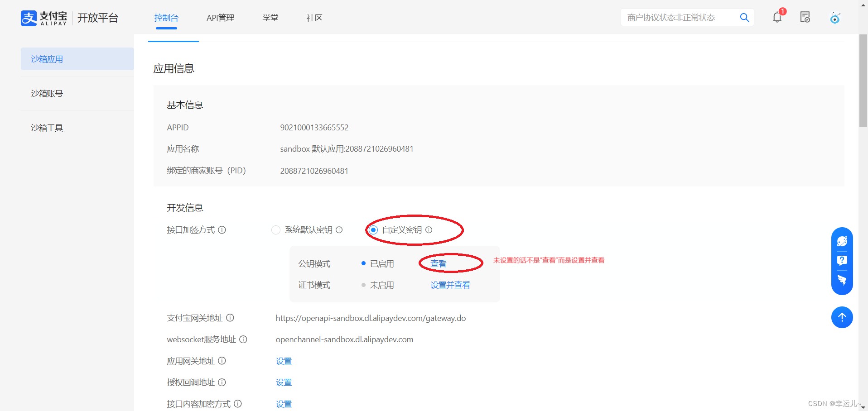
Task: Open the user avatar icon
Action: [835, 18]
